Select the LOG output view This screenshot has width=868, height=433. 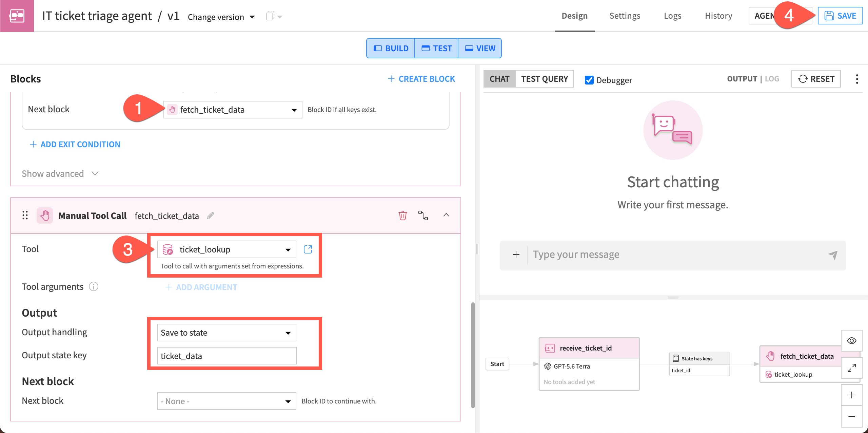point(772,79)
